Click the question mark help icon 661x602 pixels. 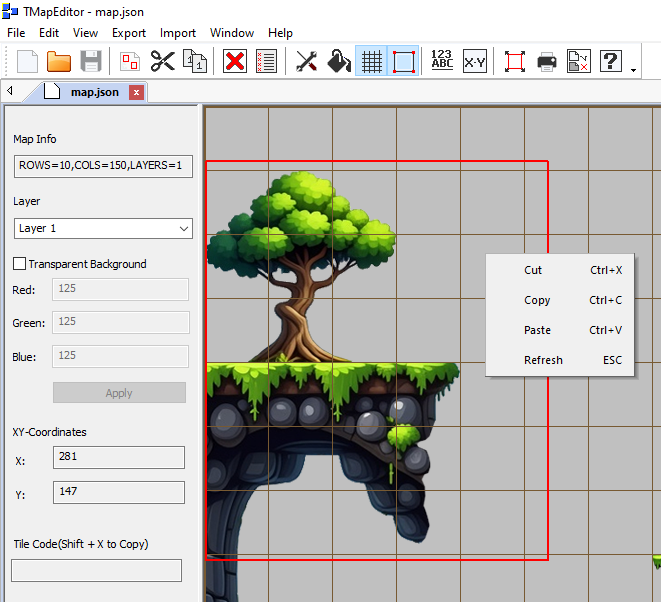611,61
